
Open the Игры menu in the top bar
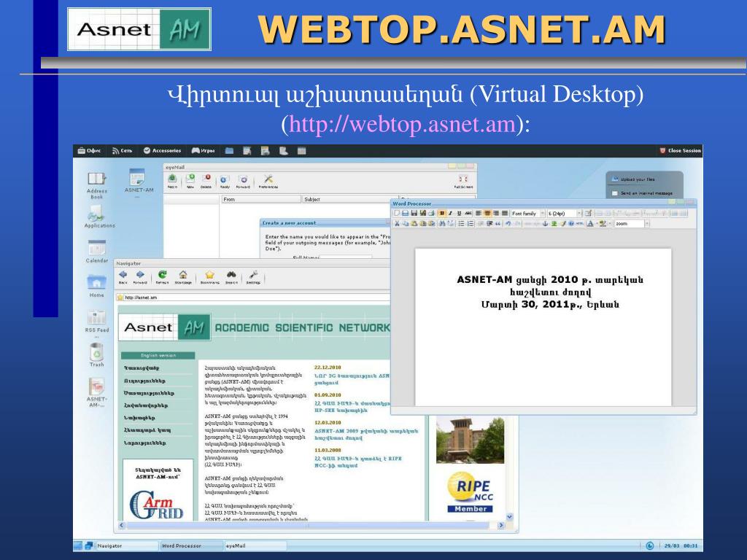pyautogui.click(x=203, y=150)
